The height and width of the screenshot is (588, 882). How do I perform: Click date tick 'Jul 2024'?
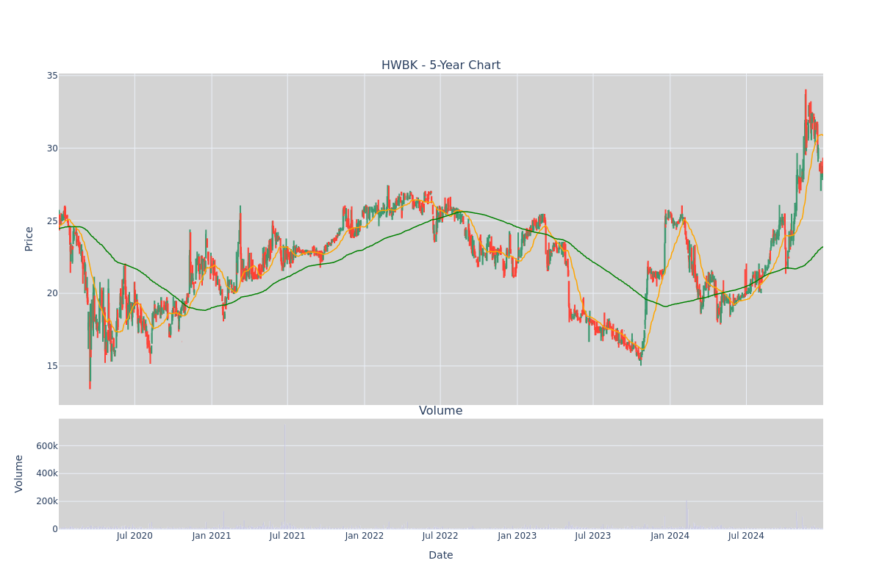pos(746,536)
